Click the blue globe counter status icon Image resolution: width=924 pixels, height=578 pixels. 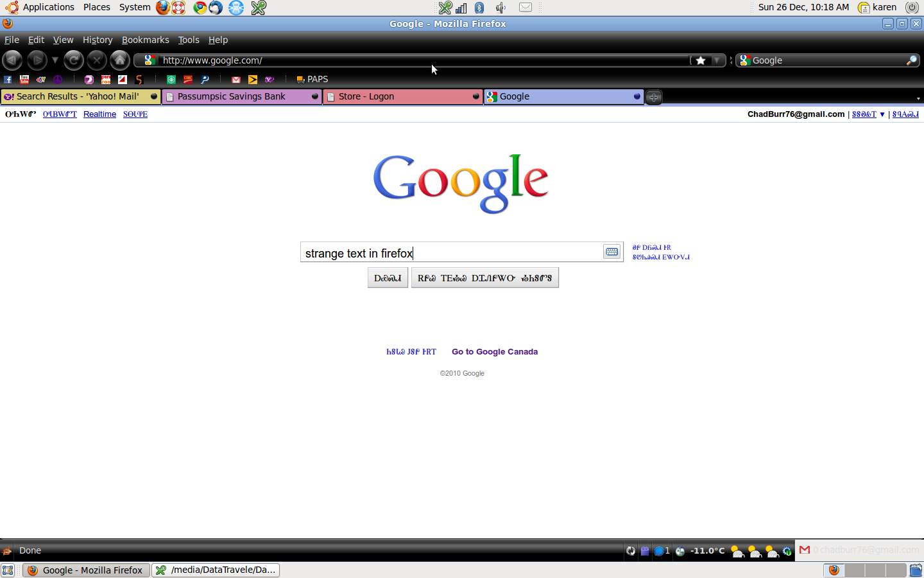point(662,551)
